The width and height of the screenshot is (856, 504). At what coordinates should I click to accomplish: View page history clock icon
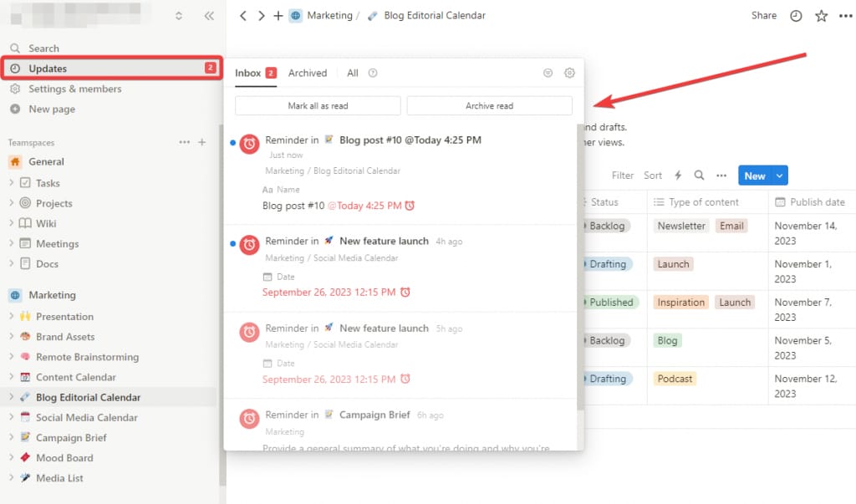(x=796, y=16)
